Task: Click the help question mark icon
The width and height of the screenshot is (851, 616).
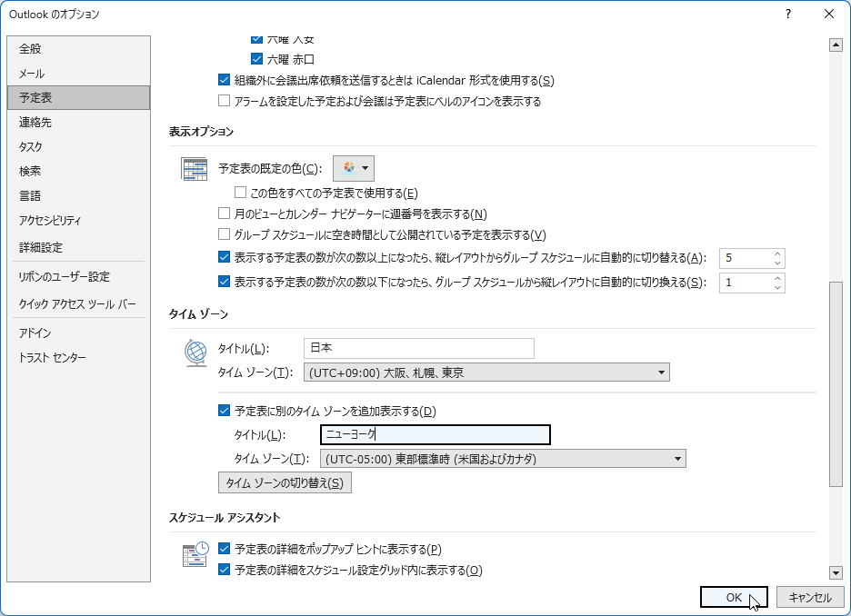Action: (788, 15)
